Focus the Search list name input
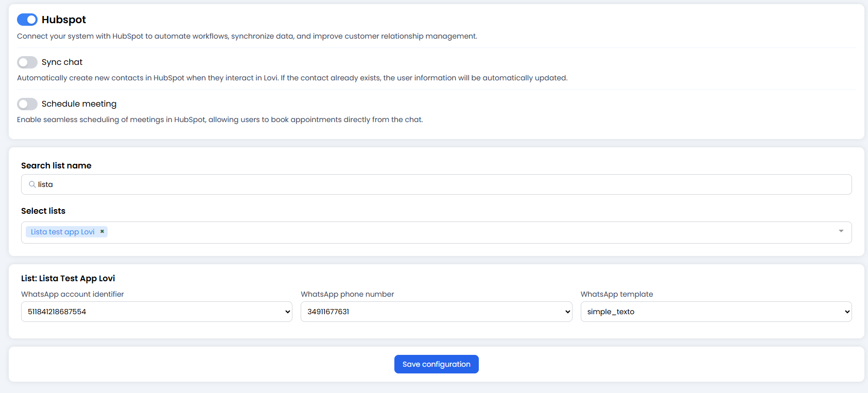The width and height of the screenshot is (868, 393). click(x=437, y=184)
